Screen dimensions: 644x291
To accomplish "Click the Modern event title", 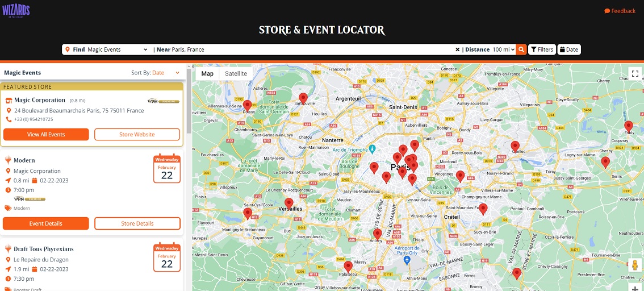I will (x=24, y=160).
